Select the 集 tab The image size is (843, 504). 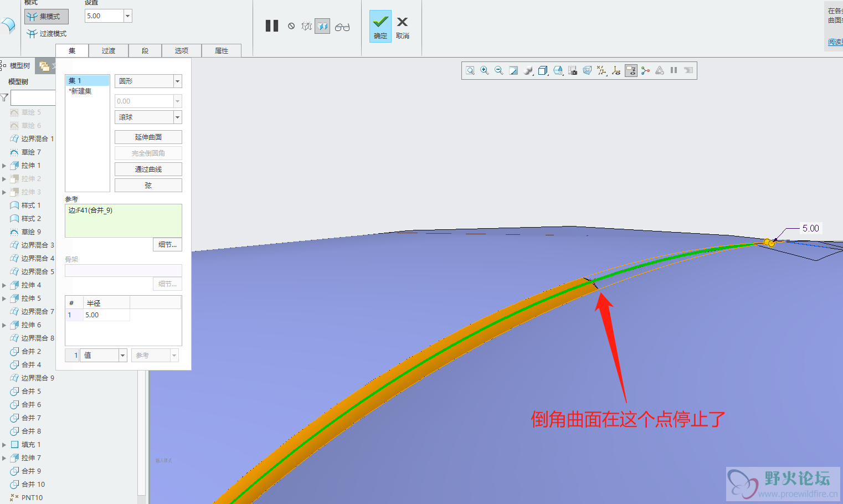point(72,50)
